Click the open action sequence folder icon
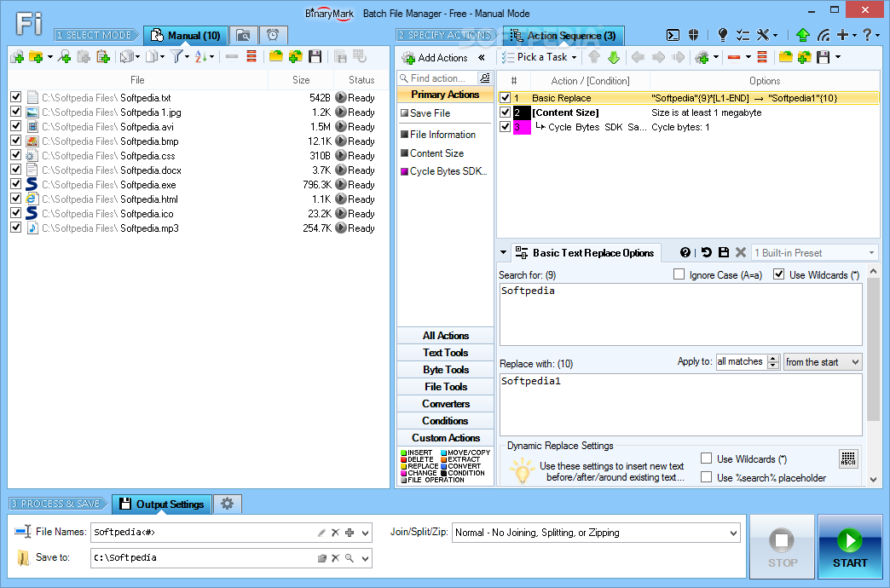Screen dimensions: 890x588 (785, 57)
